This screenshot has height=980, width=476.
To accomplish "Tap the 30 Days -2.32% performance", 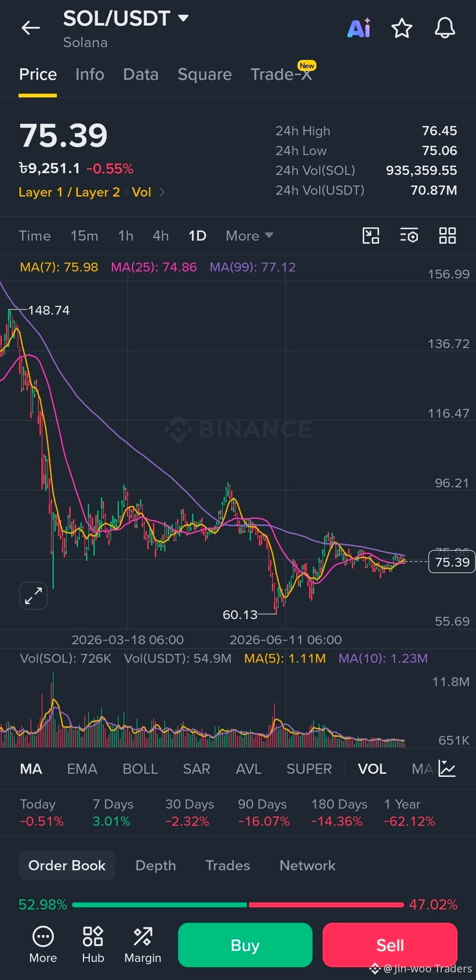I will pyautogui.click(x=190, y=813).
